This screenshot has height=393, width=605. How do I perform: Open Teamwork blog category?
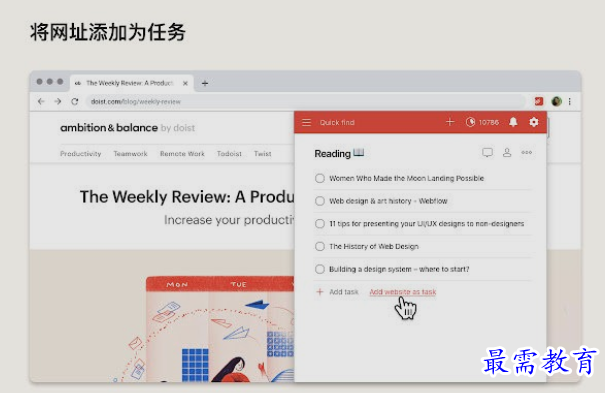[x=130, y=153]
